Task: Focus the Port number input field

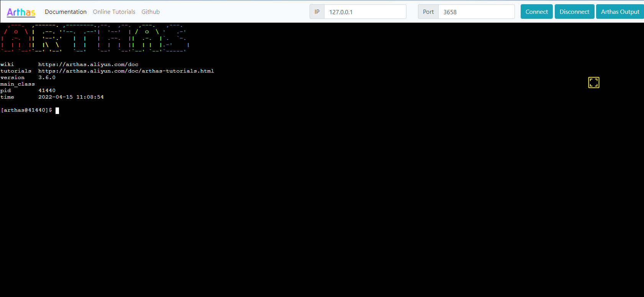Action: [x=476, y=12]
